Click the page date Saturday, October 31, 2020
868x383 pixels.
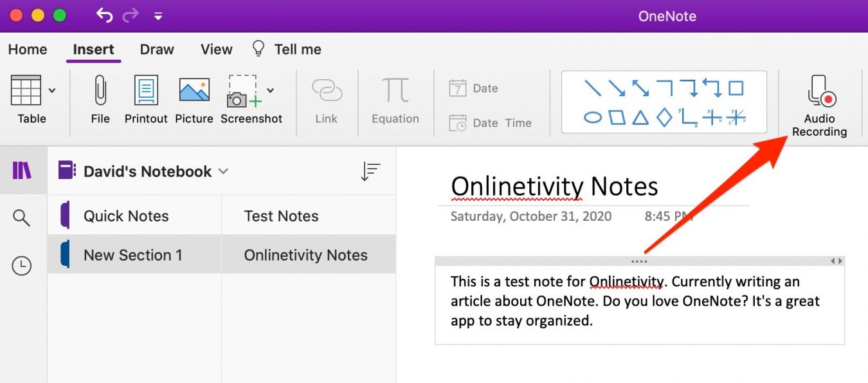531,216
